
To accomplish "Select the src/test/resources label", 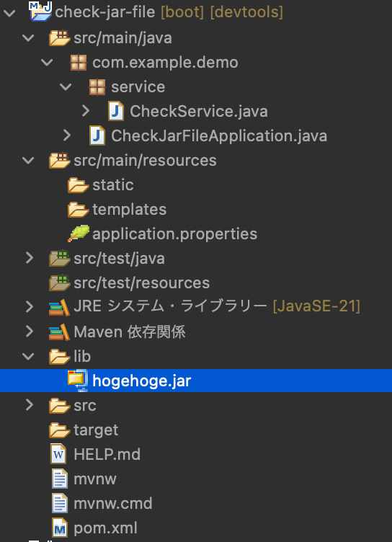I will pyautogui.click(x=142, y=283).
